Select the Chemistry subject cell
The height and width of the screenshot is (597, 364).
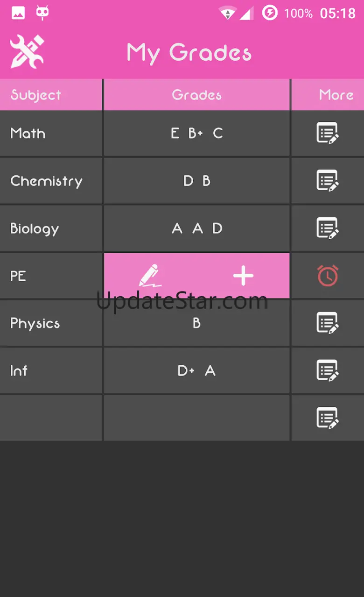click(51, 181)
